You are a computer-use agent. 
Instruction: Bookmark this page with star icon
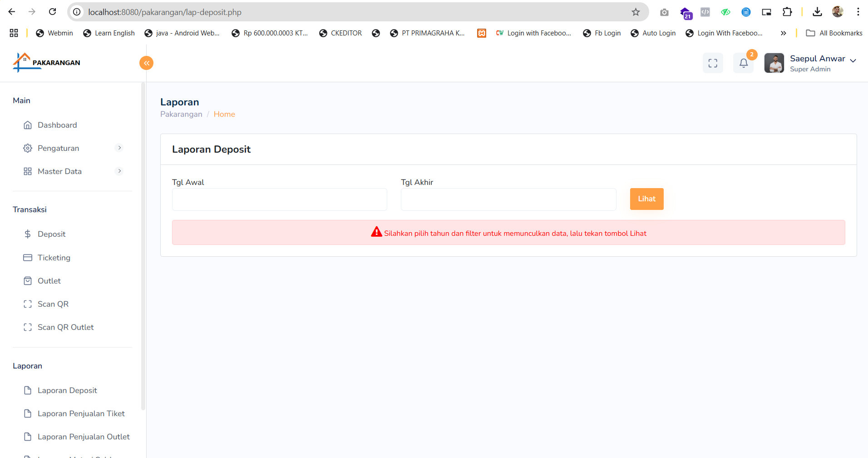click(636, 12)
